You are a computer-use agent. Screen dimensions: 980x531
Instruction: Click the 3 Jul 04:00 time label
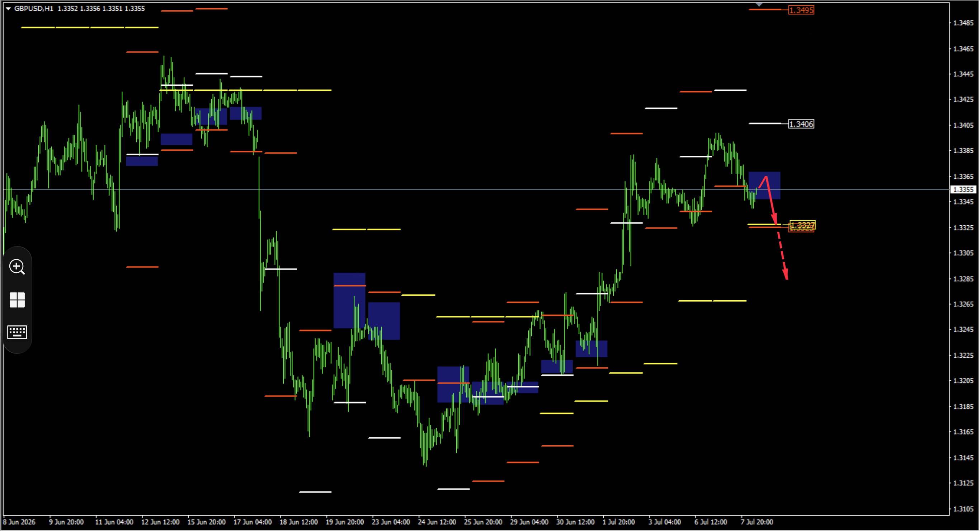point(665,522)
